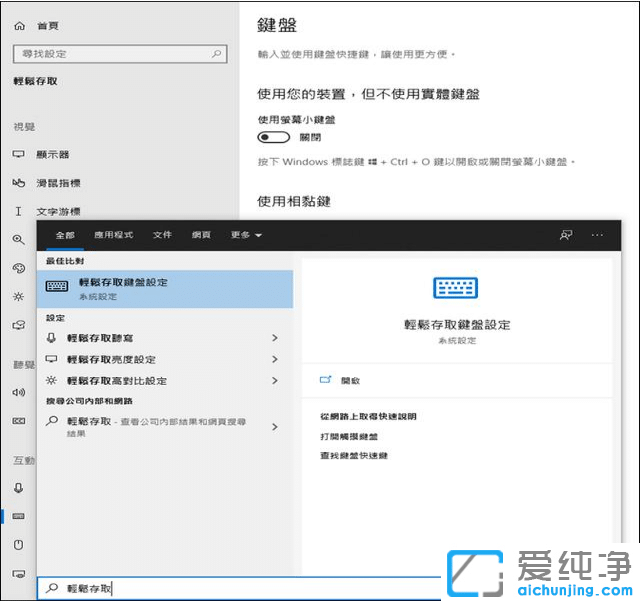Expand the 輕鬆存取亮度設定 result arrow
Image resolution: width=641 pixels, height=603 pixels.
[x=274, y=359]
